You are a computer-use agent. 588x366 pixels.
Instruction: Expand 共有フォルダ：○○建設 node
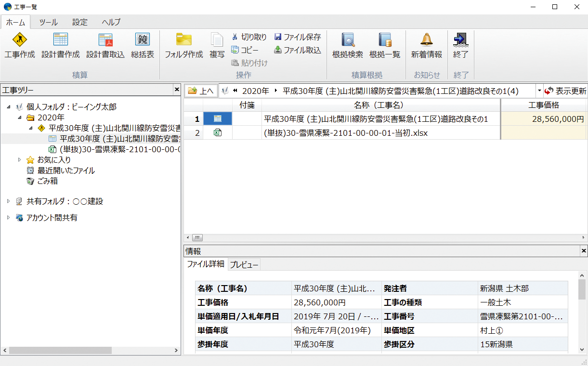point(9,201)
